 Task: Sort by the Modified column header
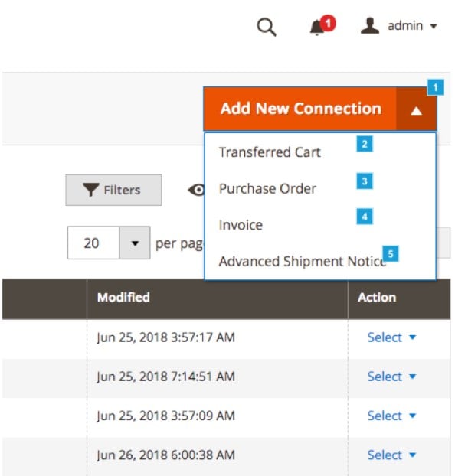point(123,297)
